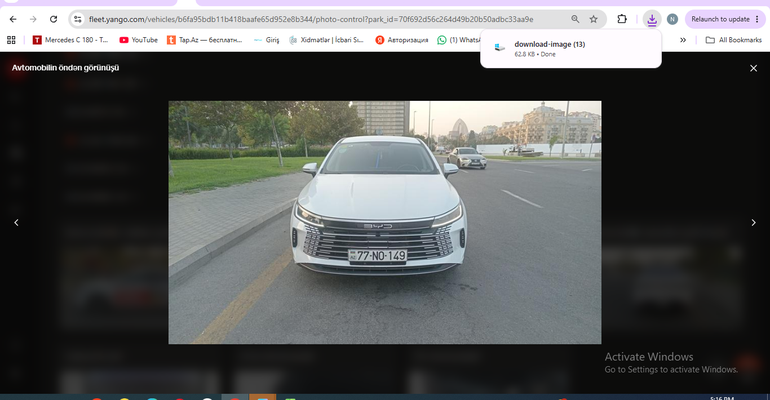Reload the current page

tap(54, 19)
